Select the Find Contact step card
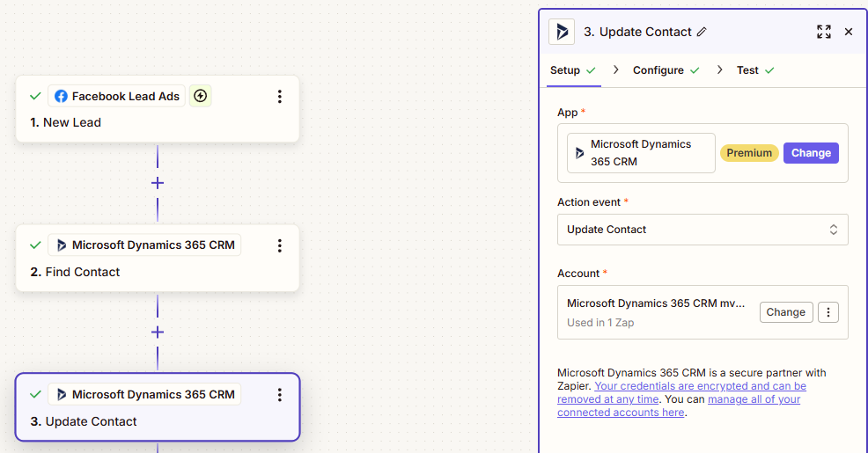The height and width of the screenshot is (453, 868). coord(132,272)
